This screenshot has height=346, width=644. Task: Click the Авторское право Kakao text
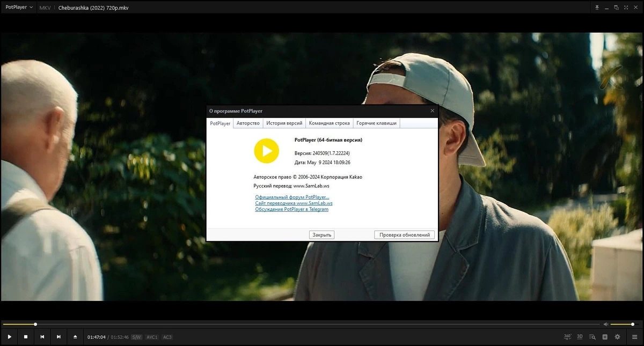pyautogui.click(x=308, y=177)
